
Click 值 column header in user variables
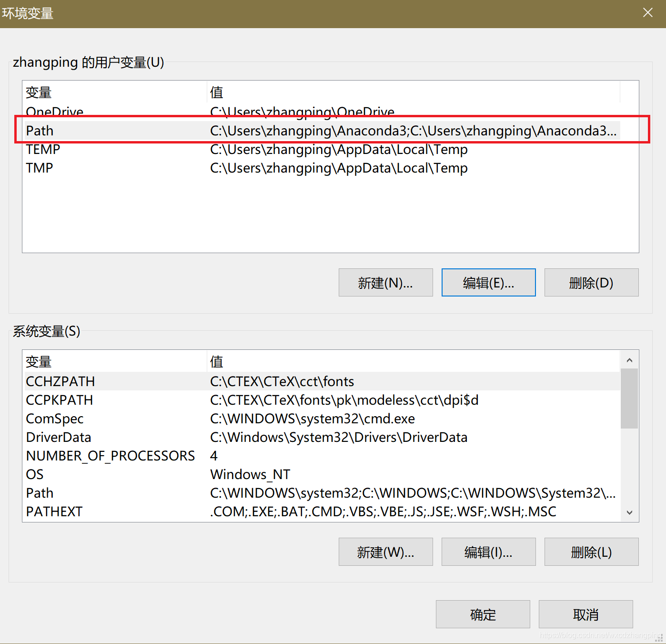(414, 92)
